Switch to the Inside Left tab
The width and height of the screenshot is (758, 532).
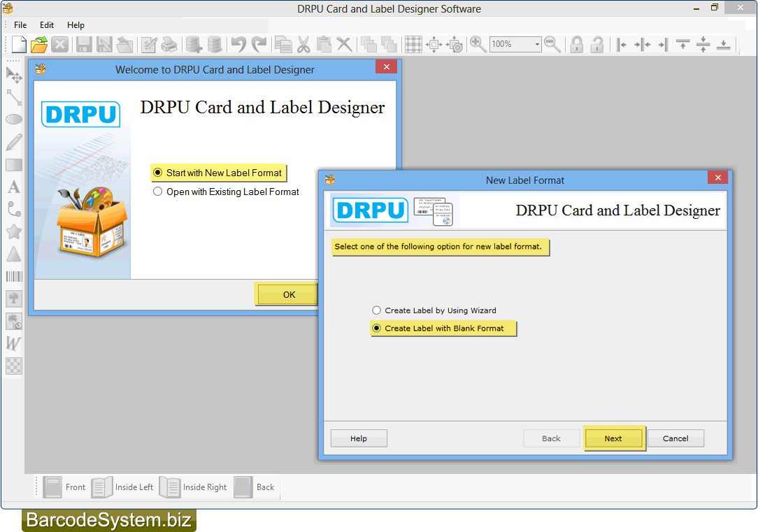[x=123, y=487]
